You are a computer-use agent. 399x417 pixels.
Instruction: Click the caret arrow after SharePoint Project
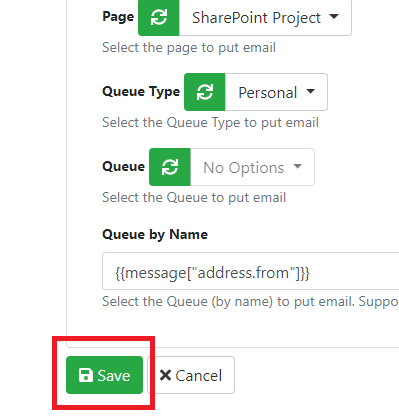click(334, 16)
